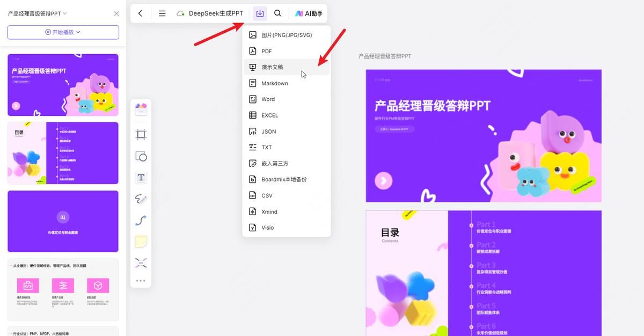Select the Text tool
Screen dimensions: 644x336
point(141,177)
